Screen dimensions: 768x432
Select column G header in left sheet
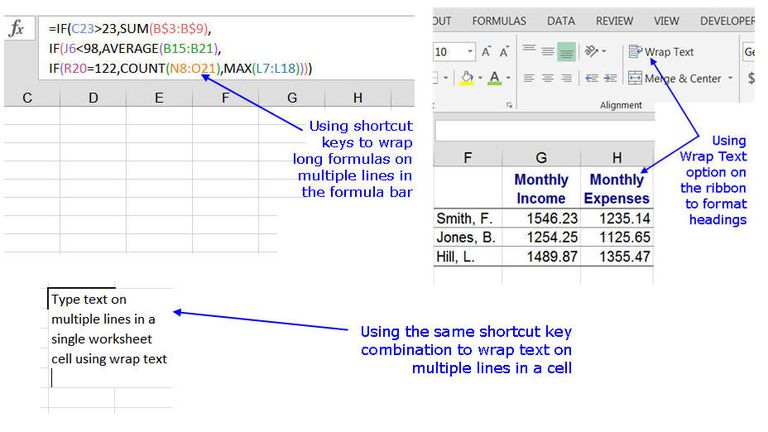tap(291, 98)
